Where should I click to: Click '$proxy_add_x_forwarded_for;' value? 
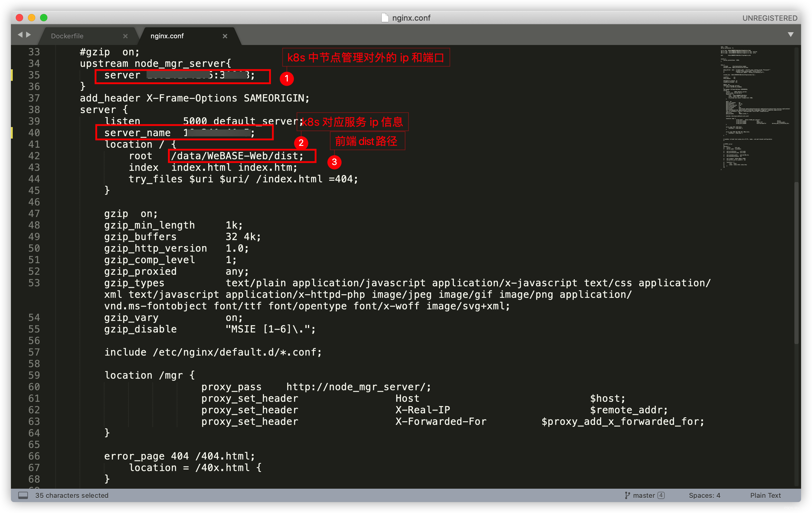click(623, 421)
